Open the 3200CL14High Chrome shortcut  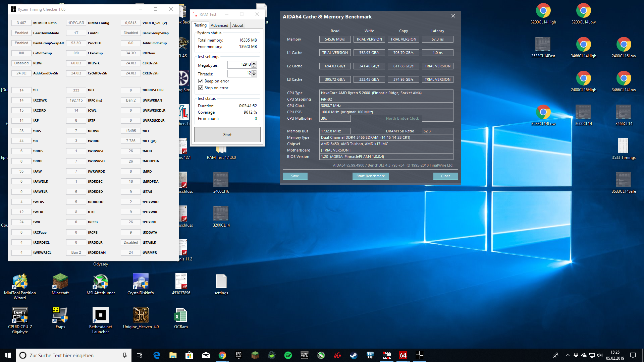(543, 11)
